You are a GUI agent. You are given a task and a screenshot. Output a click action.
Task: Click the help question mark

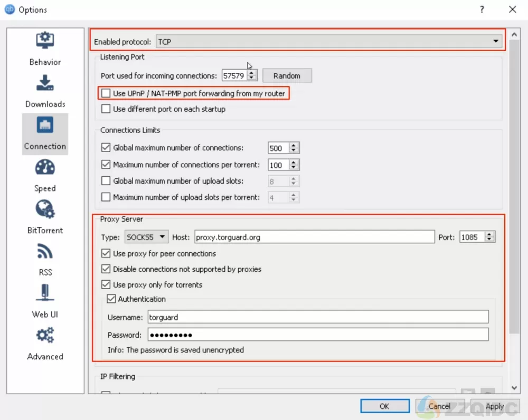click(x=482, y=9)
